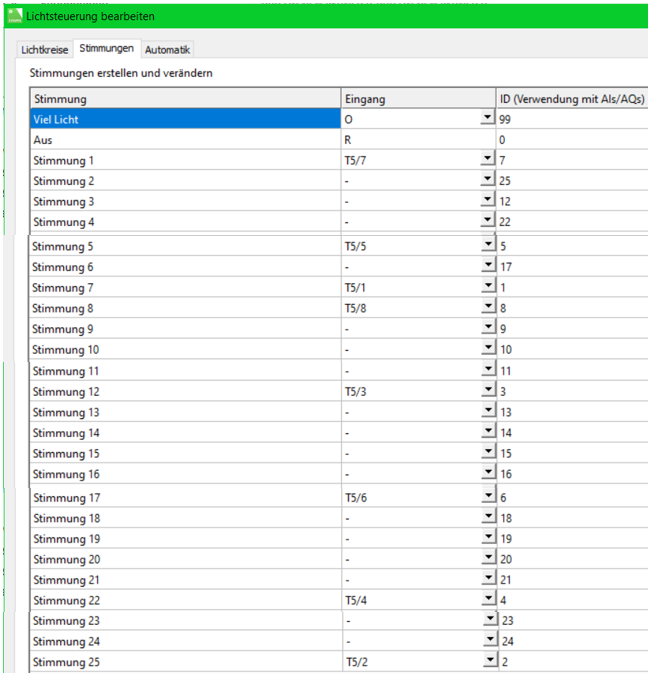The image size is (648, 675).
Task: Click the app icon in the title bar
Action: coord(15,16)
